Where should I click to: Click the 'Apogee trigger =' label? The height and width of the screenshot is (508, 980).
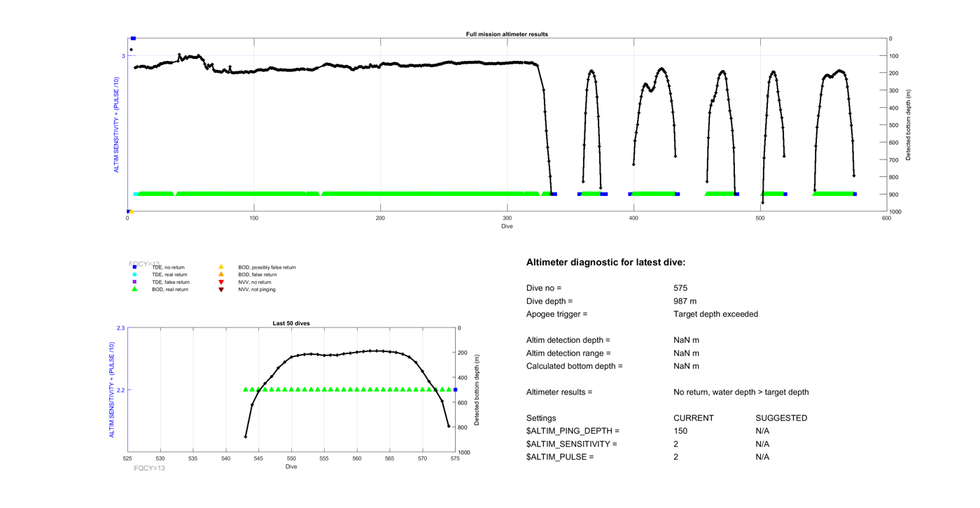click(557, 314)
